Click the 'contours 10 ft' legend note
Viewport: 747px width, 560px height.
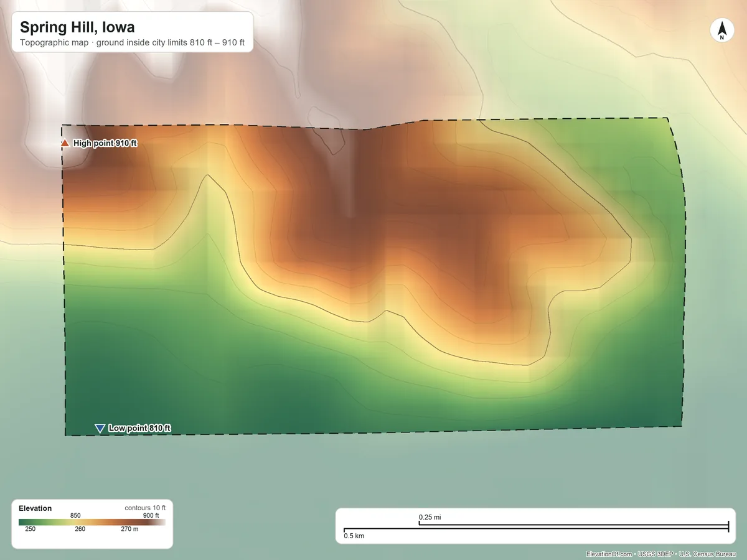coord(145,508)
